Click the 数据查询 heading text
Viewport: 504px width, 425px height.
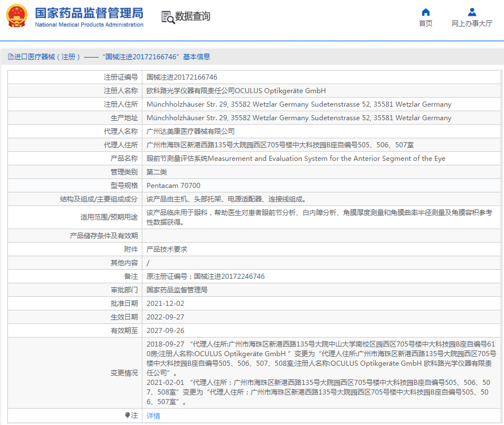click(x=193, y=16)
